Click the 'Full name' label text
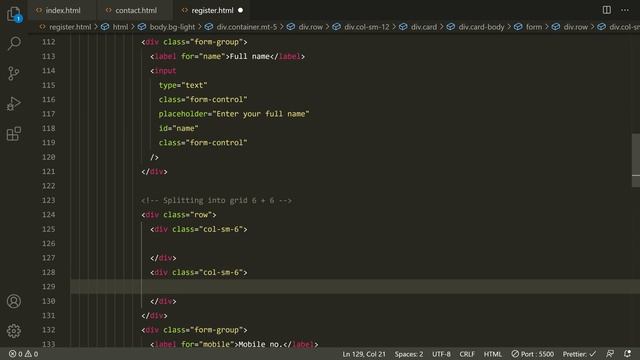The width and height of the screenshot is (640, 360). point(249,56)
